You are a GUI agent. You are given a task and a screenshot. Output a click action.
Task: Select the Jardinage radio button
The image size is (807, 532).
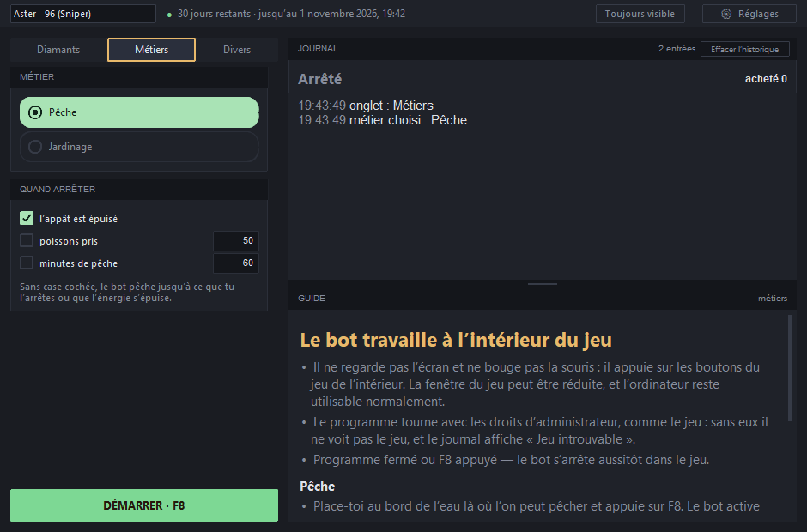pos(35,147)
